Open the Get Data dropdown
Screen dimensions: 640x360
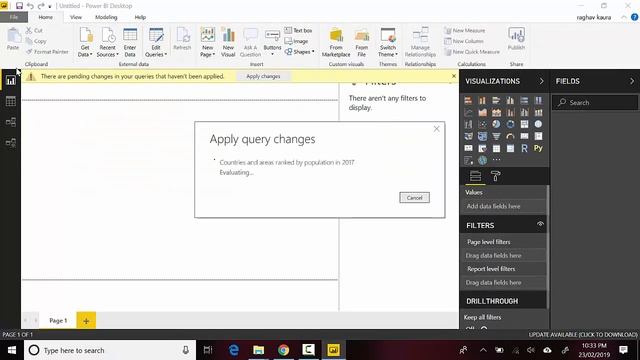coord(85,42)
